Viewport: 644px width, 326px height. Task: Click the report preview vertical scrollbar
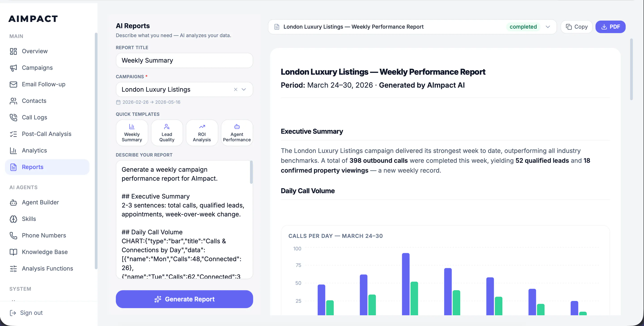tap(631, 70)
